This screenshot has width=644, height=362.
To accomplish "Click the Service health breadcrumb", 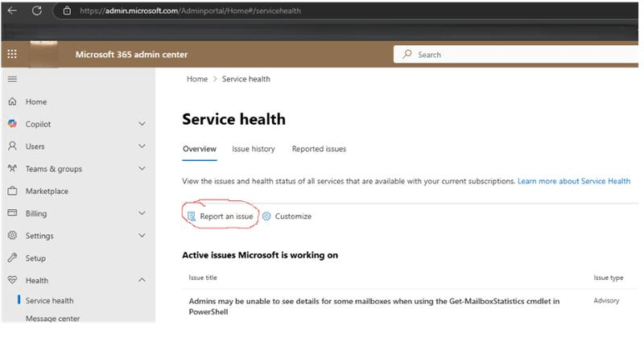I will (246, 79).
